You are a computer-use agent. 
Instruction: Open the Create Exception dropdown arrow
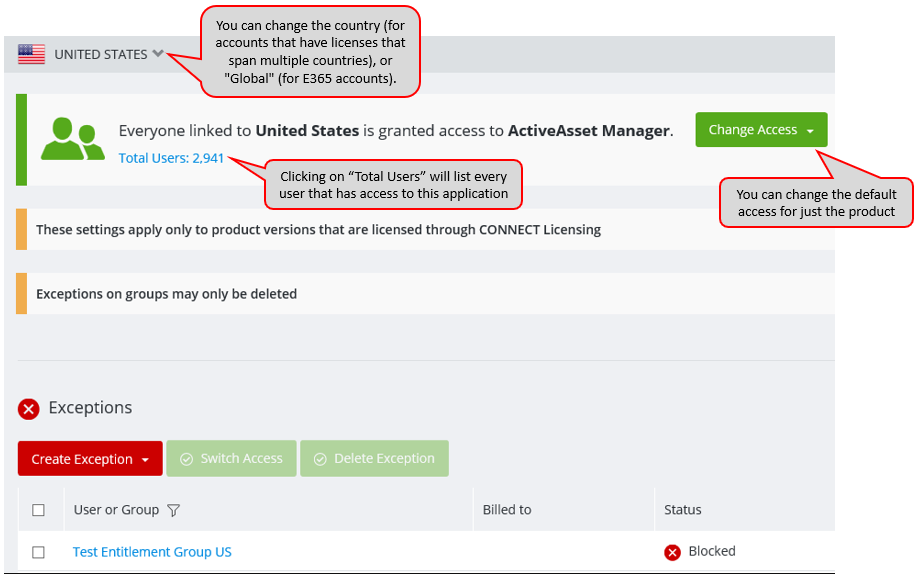[x=145, y=460]
